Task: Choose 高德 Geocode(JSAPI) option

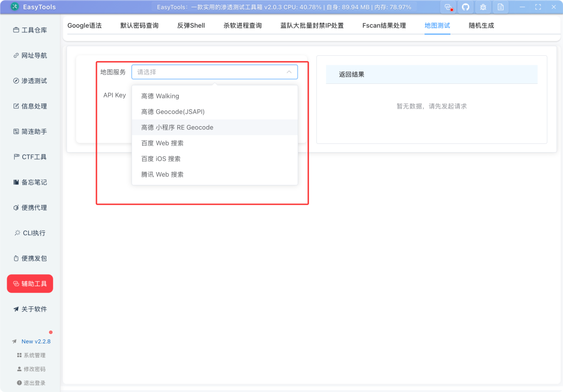Action: pyautogui.click(x=215, y=112)
